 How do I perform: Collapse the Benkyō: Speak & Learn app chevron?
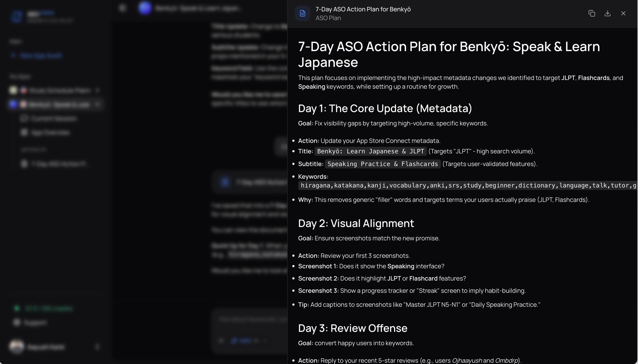(97, 104)
